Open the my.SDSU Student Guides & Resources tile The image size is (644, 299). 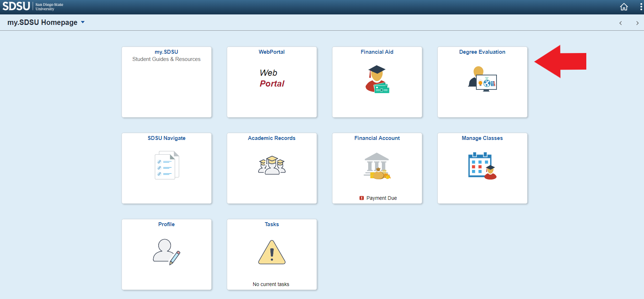167,82
